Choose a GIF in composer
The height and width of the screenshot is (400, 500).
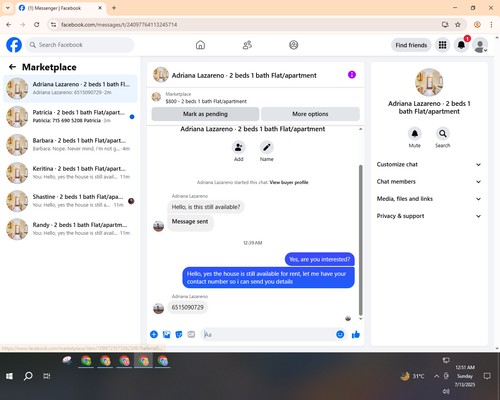tap(191, 334)
